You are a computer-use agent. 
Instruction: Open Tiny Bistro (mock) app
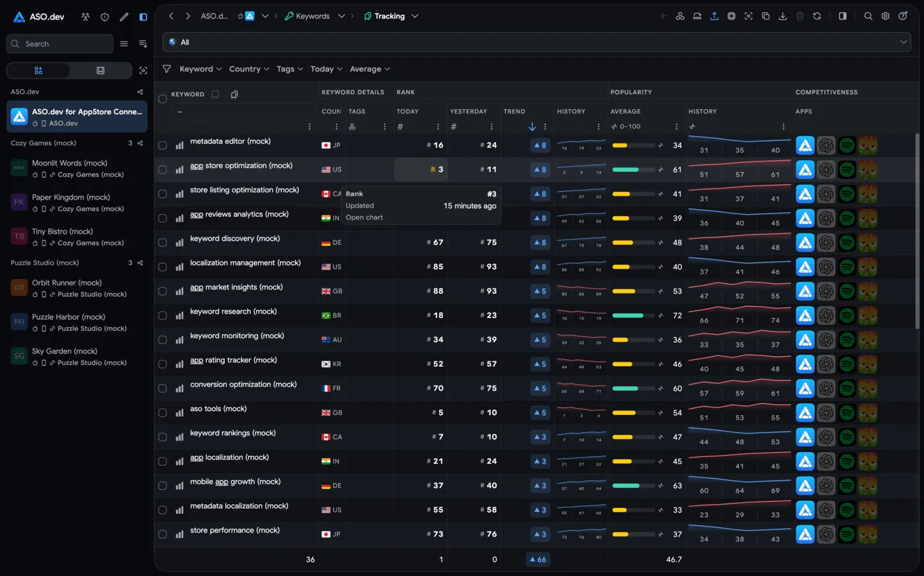point(77,237)
